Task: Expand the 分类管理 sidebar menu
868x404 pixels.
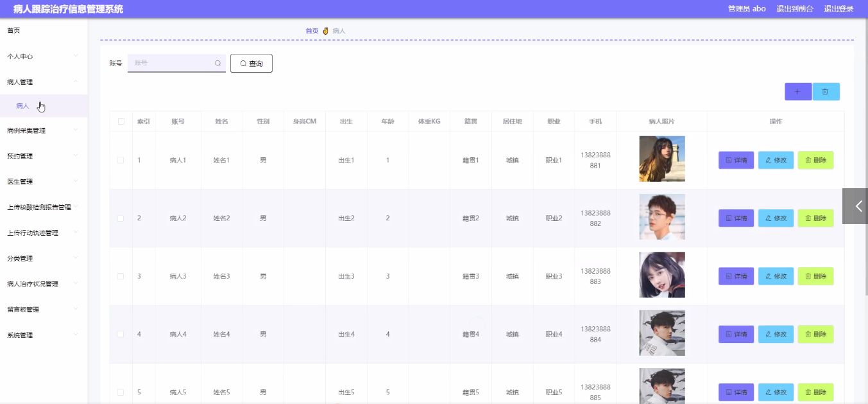Action: coord(44,259)
